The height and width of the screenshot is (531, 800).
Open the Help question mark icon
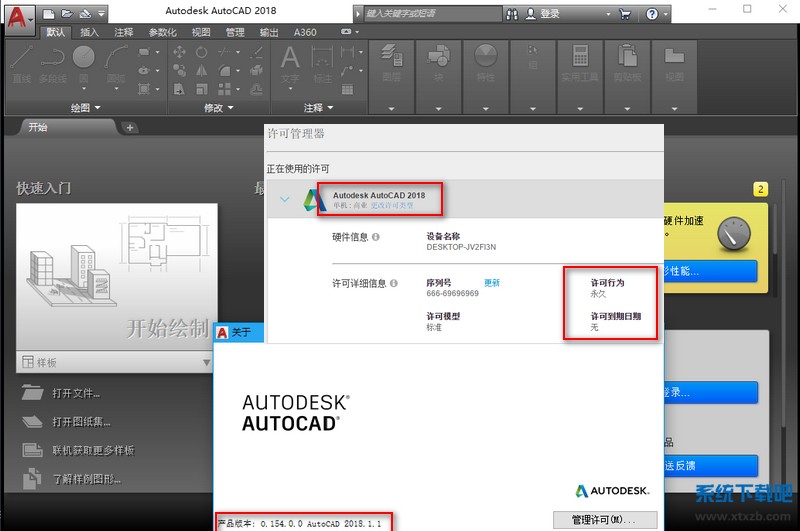(653, 15)
